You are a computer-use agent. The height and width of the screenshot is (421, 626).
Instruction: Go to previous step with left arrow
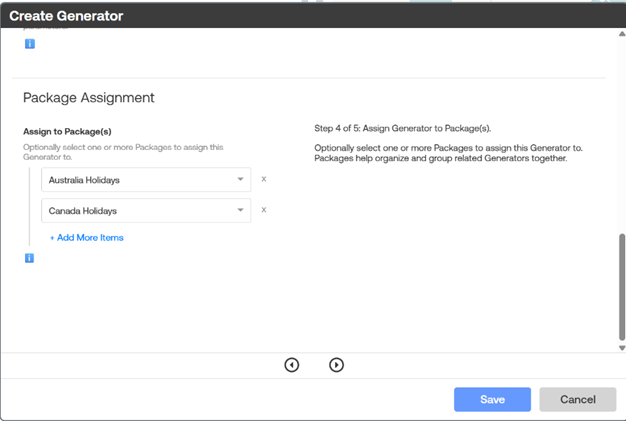(291, 365)
